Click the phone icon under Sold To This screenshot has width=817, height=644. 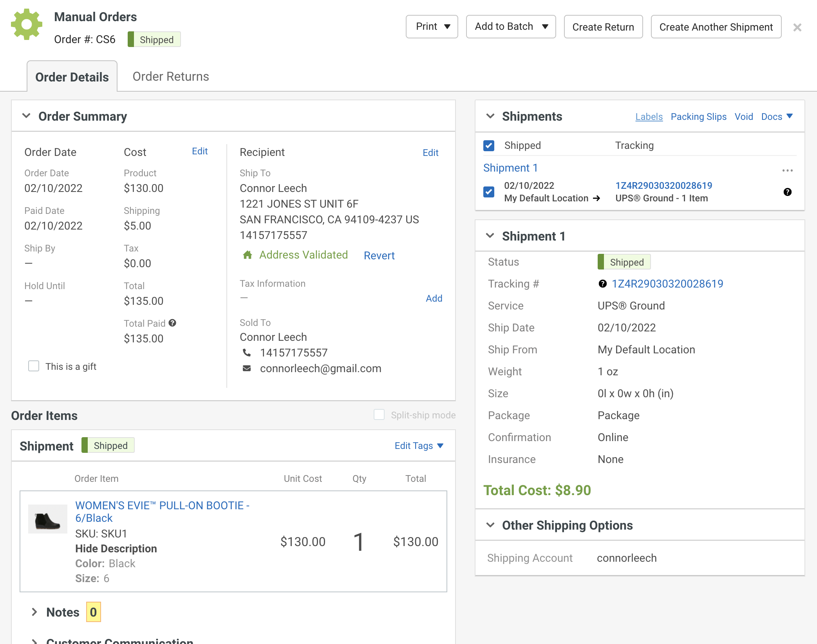tap(247, 353)
